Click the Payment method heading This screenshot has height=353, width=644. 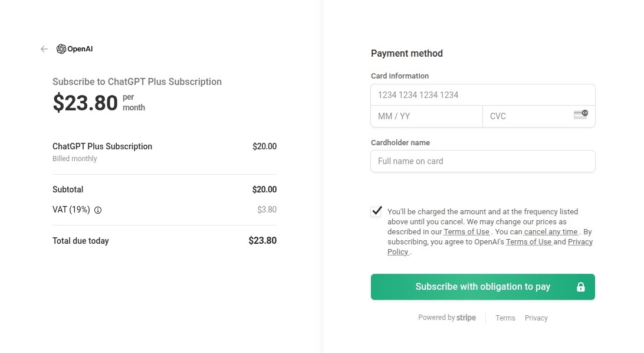406,53
